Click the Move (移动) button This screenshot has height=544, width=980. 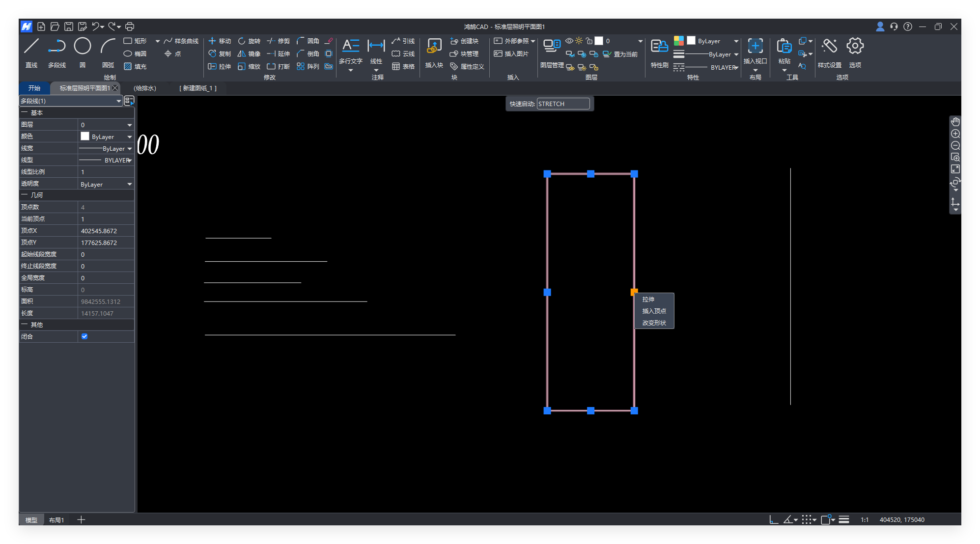pos(220,41)
